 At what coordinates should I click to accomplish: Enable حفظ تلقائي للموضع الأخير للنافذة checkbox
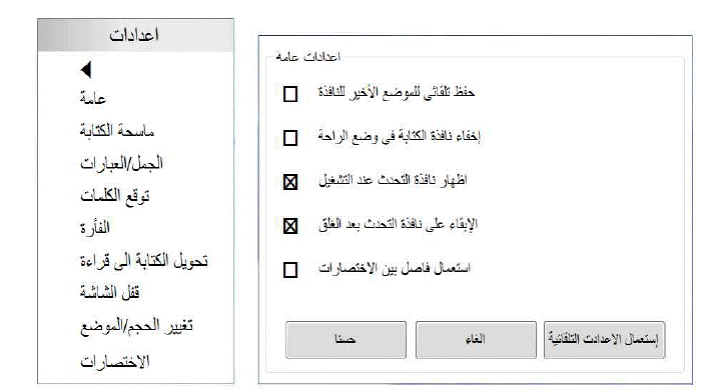coord(290,94)
